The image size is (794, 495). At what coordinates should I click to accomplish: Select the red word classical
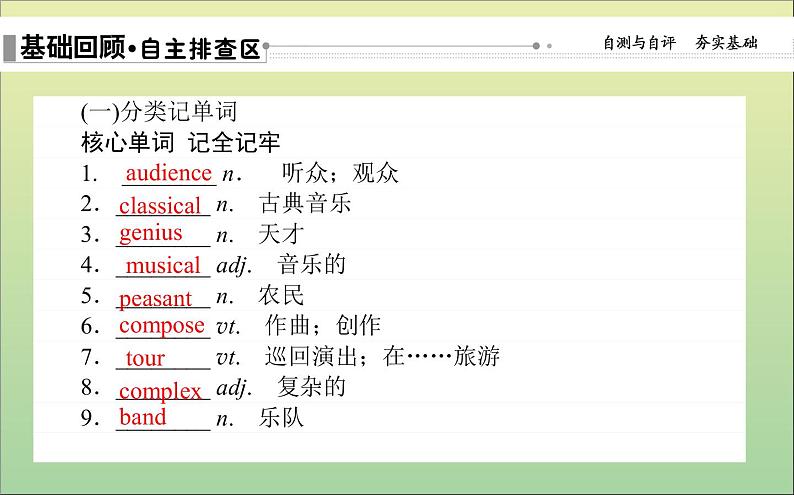pyautogui.click(x=160, y=205)
